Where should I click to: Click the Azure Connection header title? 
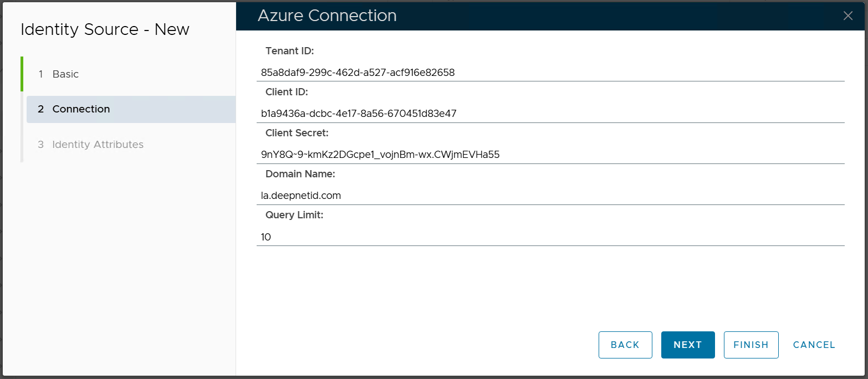pos(327,16)
